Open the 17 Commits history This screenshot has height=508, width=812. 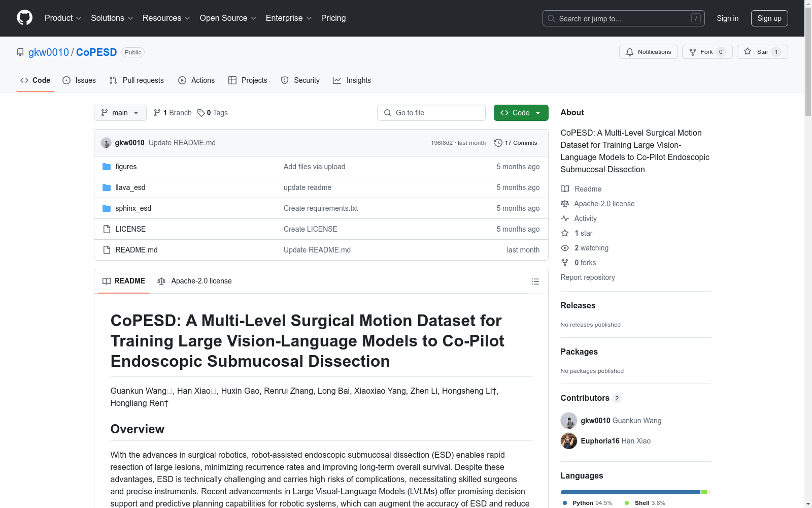click(x=516, y=143)
